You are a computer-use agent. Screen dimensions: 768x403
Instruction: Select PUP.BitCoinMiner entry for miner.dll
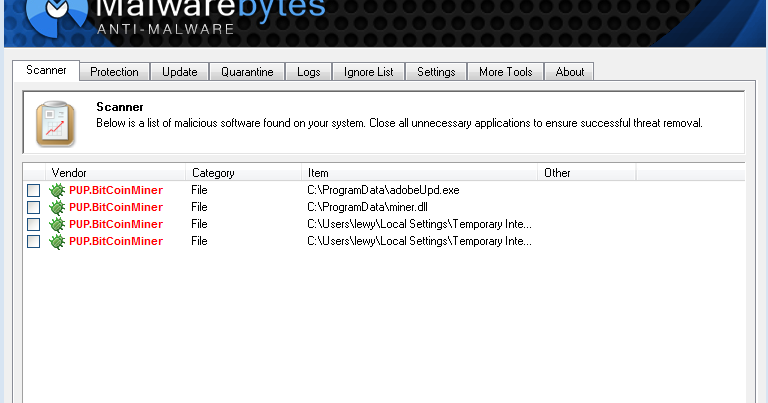tap(116, 207)
